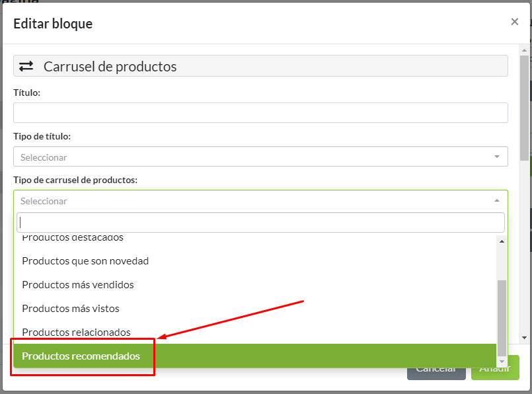Select Productos más vendidos option
The image size is (532, 394).
pyautogui.click(x=78, y=284)
